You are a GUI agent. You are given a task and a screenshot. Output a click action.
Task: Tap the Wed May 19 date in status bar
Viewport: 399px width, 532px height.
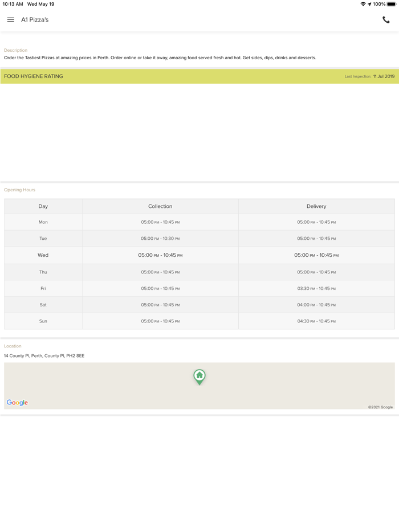(x=40, y=4)
